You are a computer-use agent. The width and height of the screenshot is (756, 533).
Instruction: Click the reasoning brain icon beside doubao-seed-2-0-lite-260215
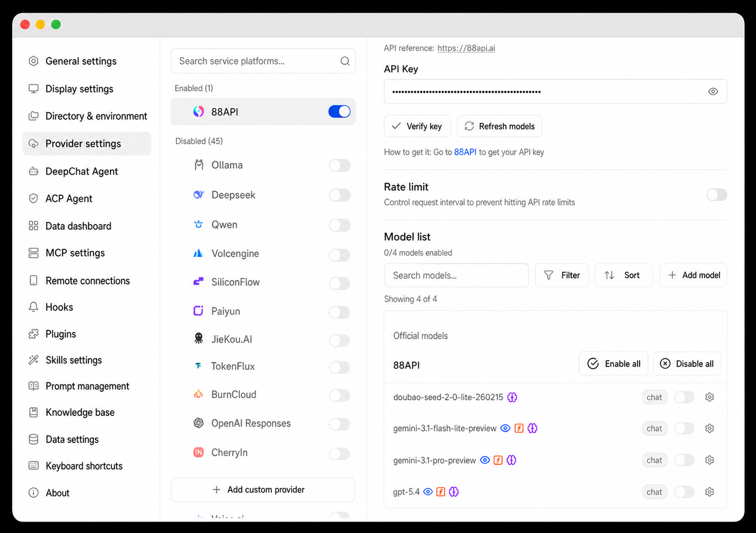pos(512,397)
